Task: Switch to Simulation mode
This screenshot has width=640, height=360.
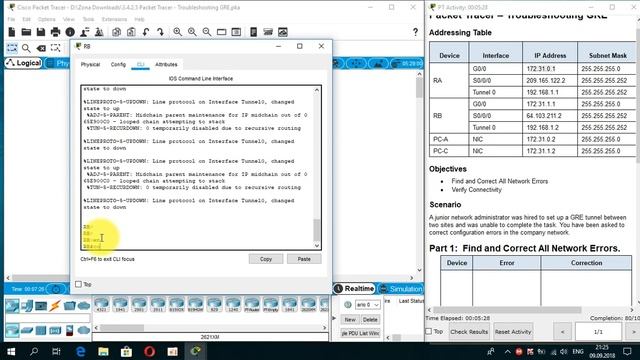Action: click(401, 289)
